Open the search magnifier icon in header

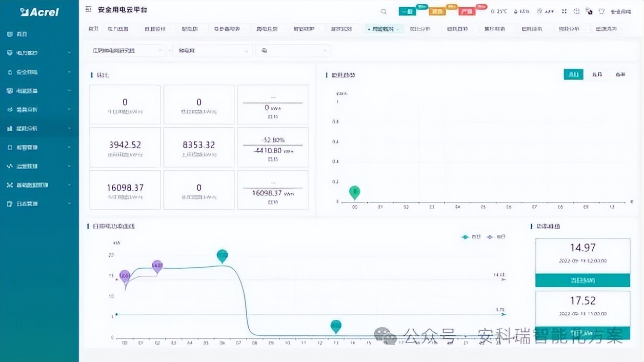384,11
